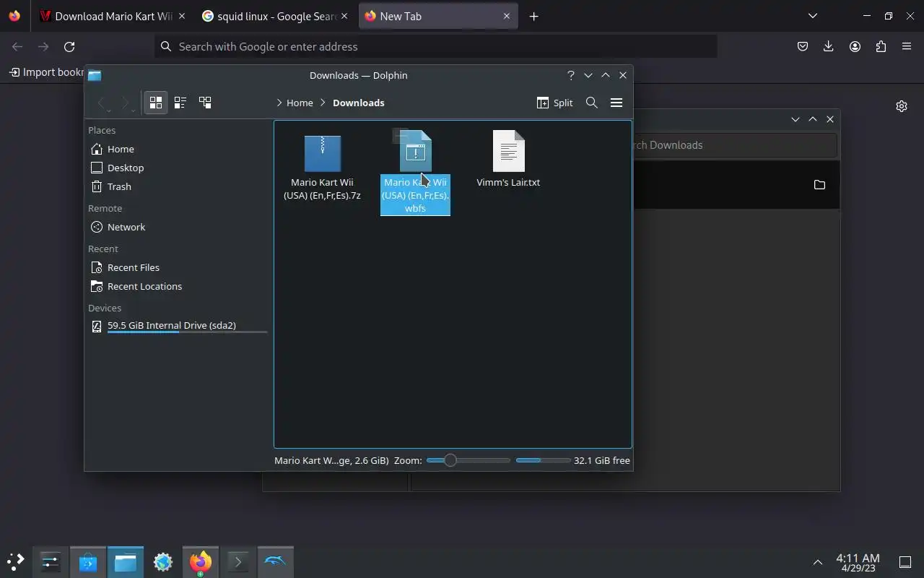
Task: Click the Firefox View icon left of tabs
Action: point(14,16)
